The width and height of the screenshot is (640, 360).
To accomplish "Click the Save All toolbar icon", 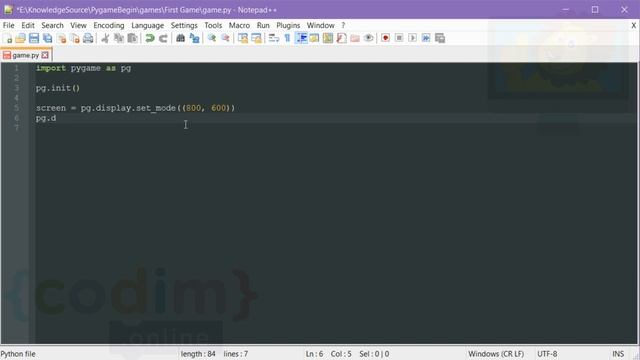I will 48,38.
